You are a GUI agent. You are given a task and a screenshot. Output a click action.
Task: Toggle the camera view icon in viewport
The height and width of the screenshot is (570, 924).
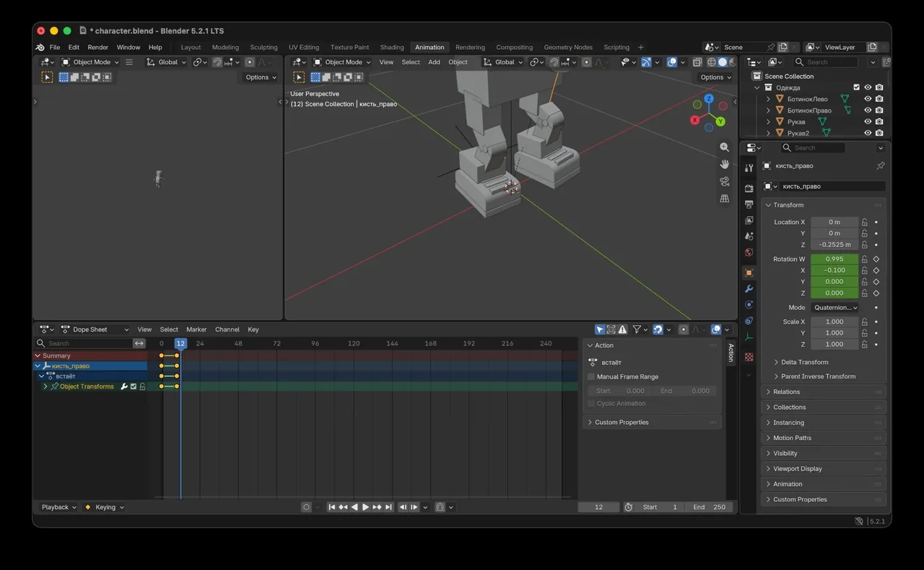tap(724, 181)
